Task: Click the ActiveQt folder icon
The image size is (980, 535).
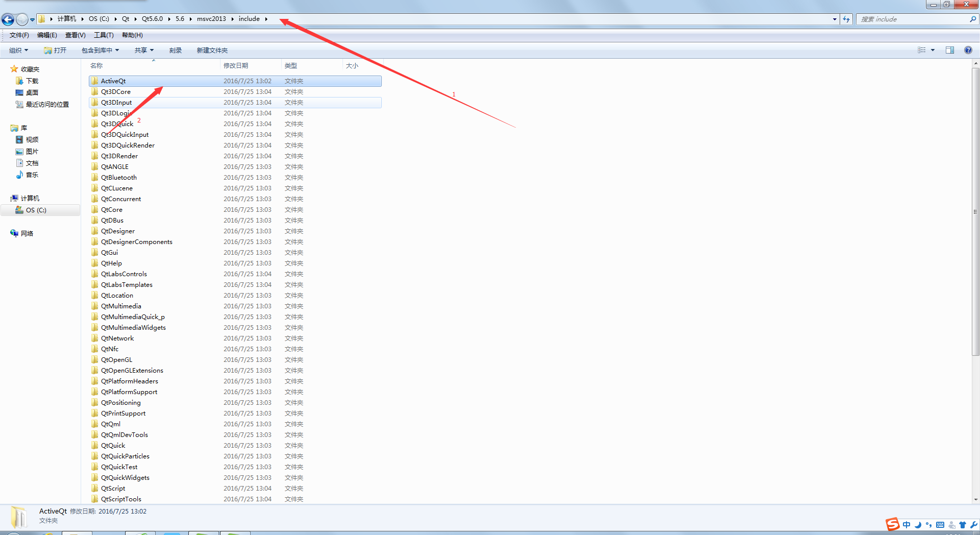Action: pos(95,81)
